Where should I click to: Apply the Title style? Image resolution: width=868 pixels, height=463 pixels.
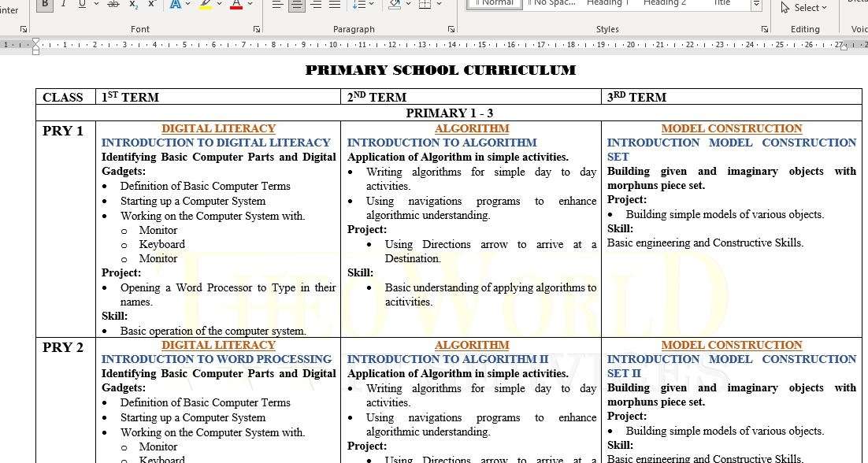721,4
